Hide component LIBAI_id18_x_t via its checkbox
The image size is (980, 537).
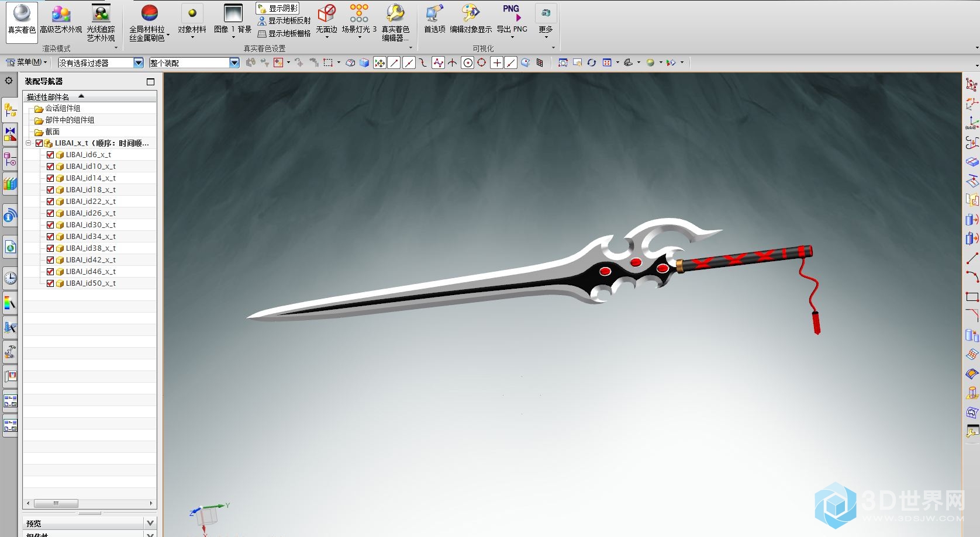(50, 190)
